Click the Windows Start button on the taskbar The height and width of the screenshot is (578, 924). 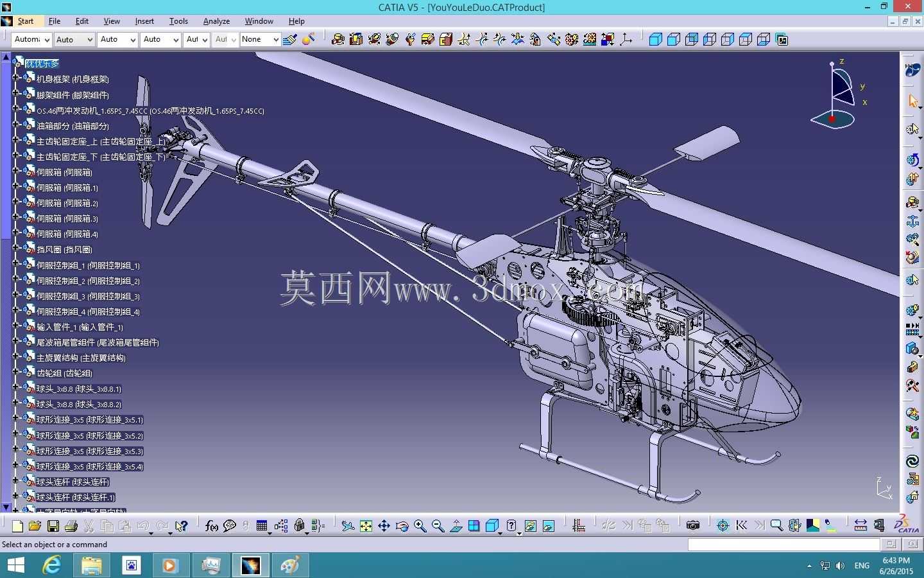[x=15, y=565]
